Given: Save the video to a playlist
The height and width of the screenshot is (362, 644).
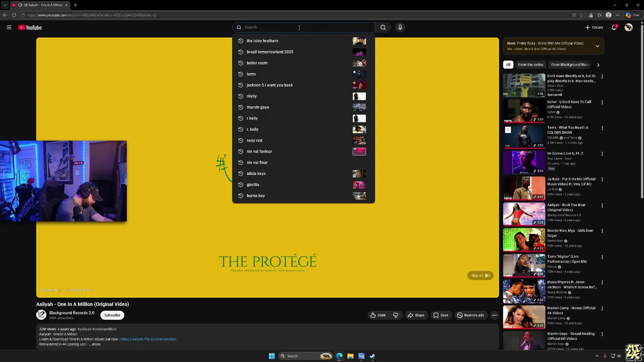Looking at the screenshot, I should tap(441, 315).
